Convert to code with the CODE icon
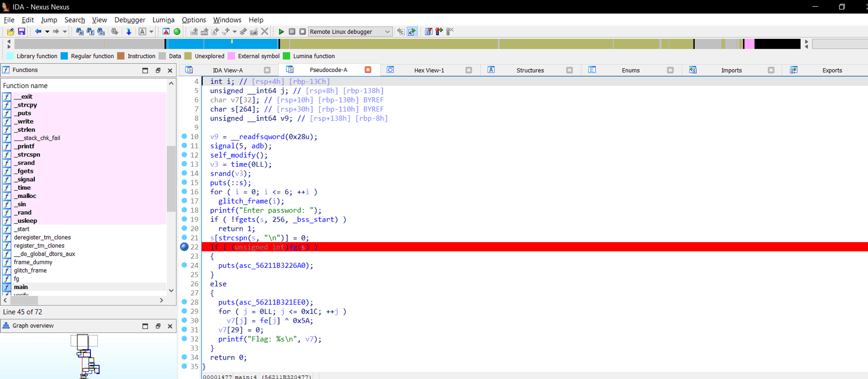The image size is (868, 379). coord(194,32)
